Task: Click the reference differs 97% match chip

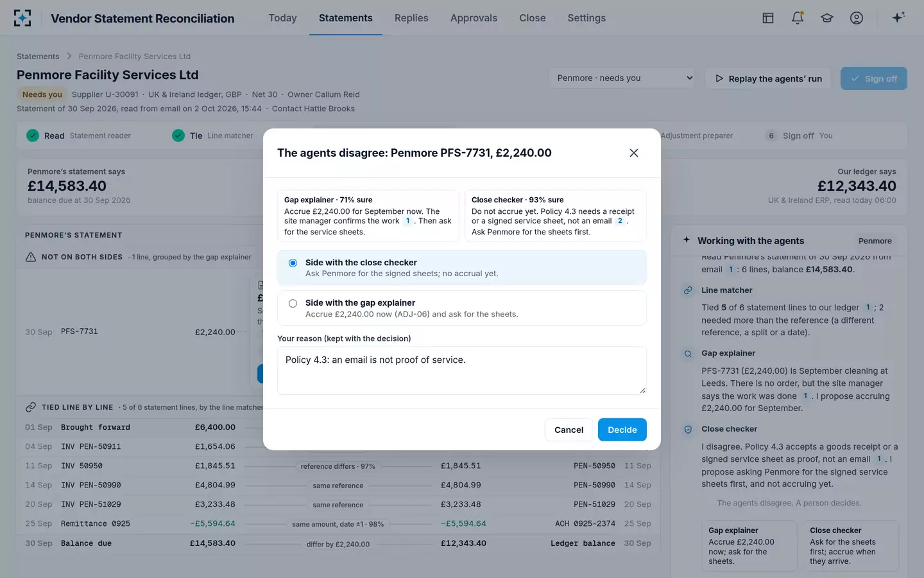Action: tap(338, 466)
